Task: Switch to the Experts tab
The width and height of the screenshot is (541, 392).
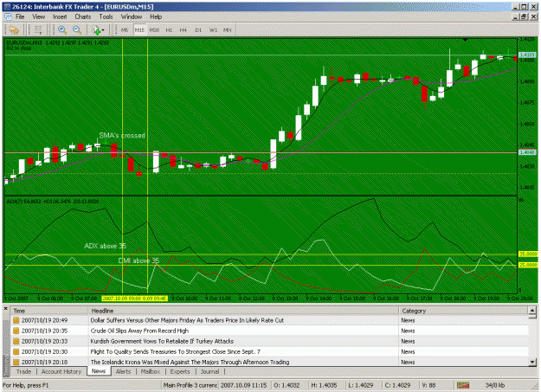Action: [x=180, y=371]
